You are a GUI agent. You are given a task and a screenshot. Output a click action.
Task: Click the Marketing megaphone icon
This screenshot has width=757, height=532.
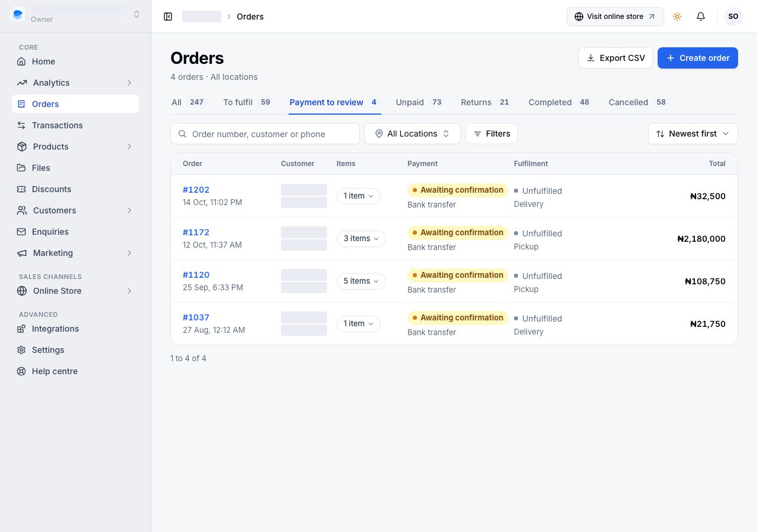click(22, 253)
